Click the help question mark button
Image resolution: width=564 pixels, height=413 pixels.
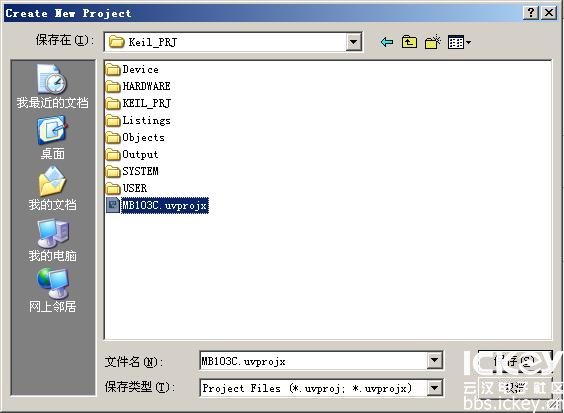click(531, 13)
